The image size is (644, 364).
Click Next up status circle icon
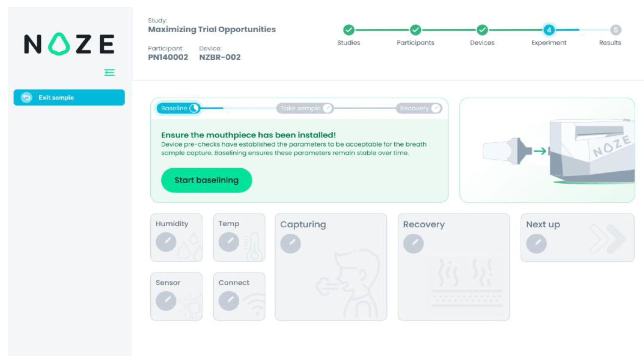[x=536, y=243]
